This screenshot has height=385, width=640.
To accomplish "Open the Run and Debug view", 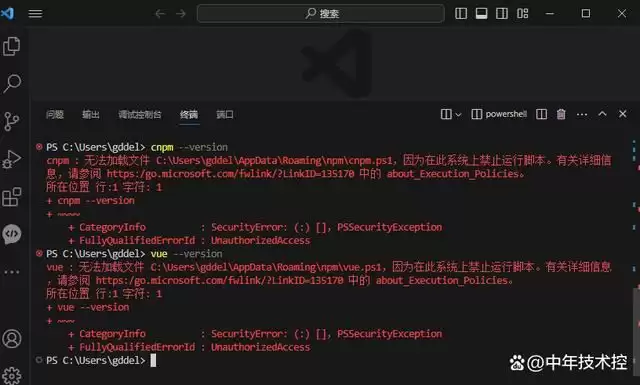I will (11, 159).
